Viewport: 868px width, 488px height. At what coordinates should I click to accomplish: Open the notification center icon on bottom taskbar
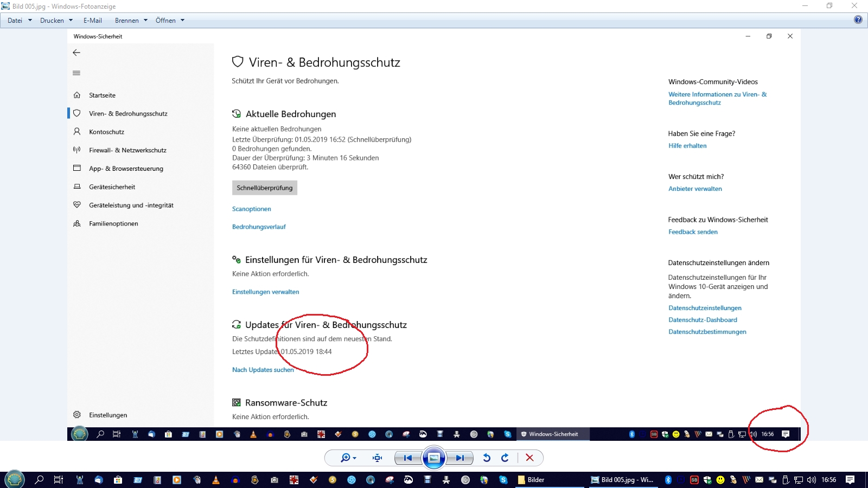coord(850,480)
